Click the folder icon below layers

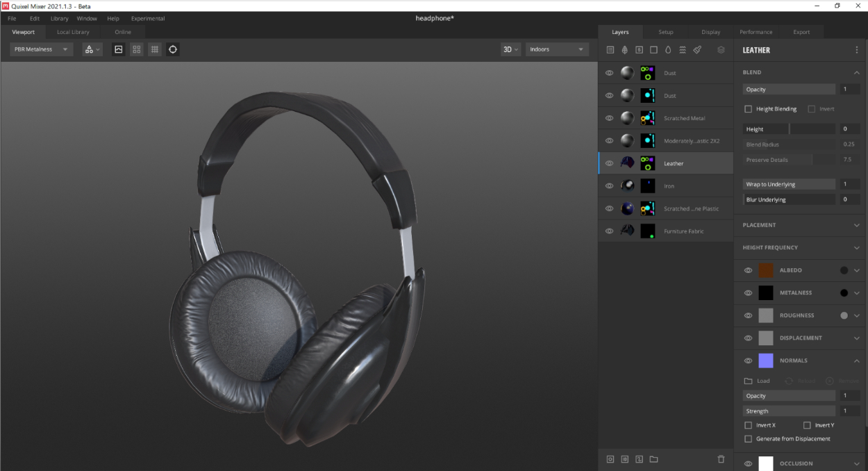pyautogui.click(x=653, y=459)
